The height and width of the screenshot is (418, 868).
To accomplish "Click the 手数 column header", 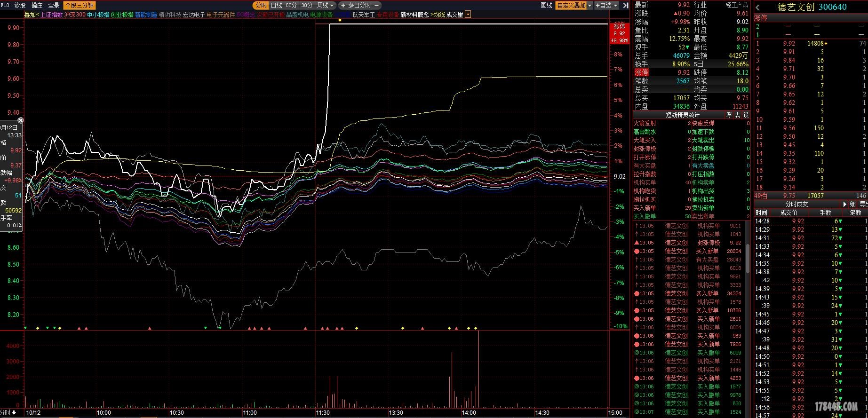I will [x=826, y=213].
